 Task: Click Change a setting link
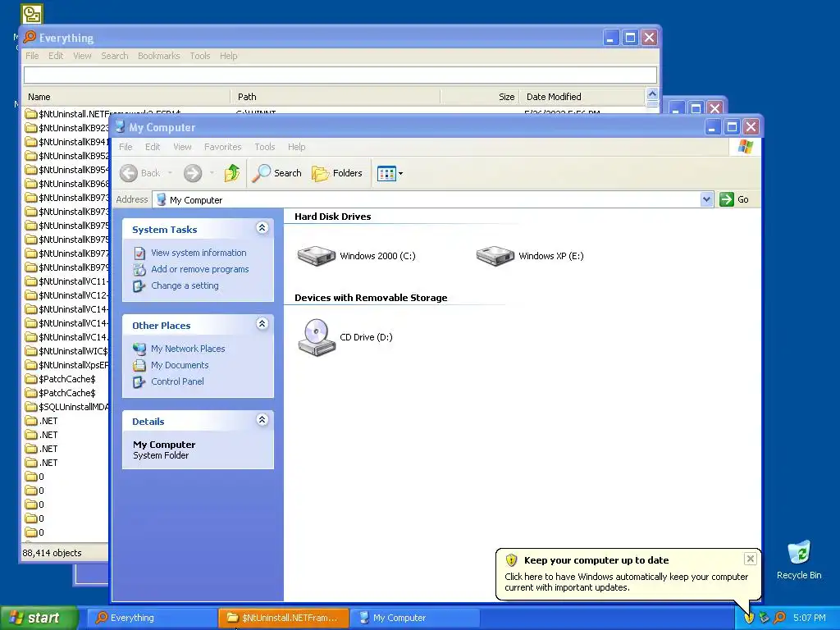pyautogui.click(x=185, y=285)
